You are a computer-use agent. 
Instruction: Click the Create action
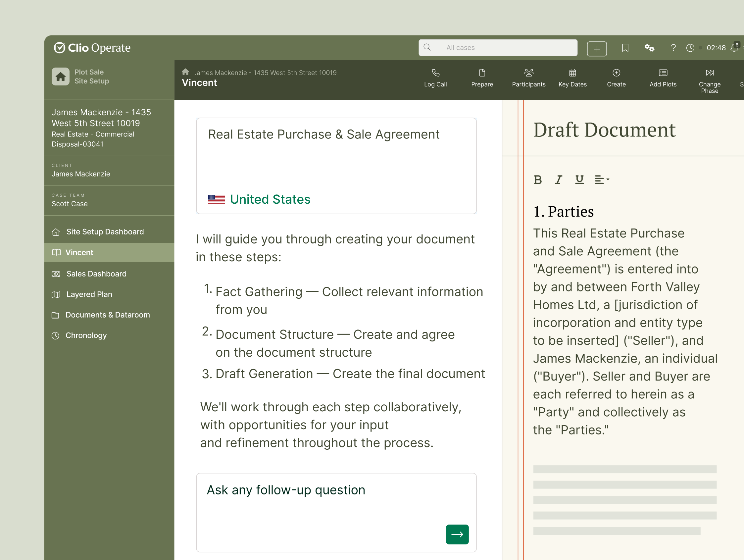[616, 78]
